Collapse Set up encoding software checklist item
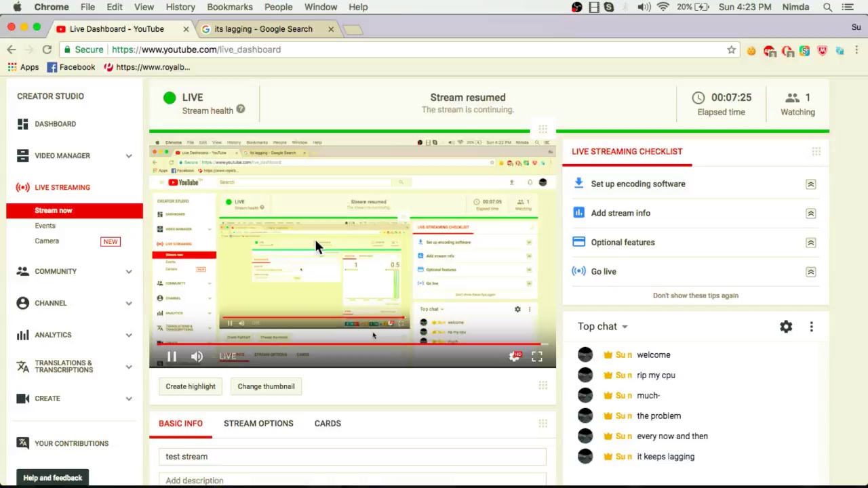This screenshot has width=868, height=488. [x=810, y=184]
